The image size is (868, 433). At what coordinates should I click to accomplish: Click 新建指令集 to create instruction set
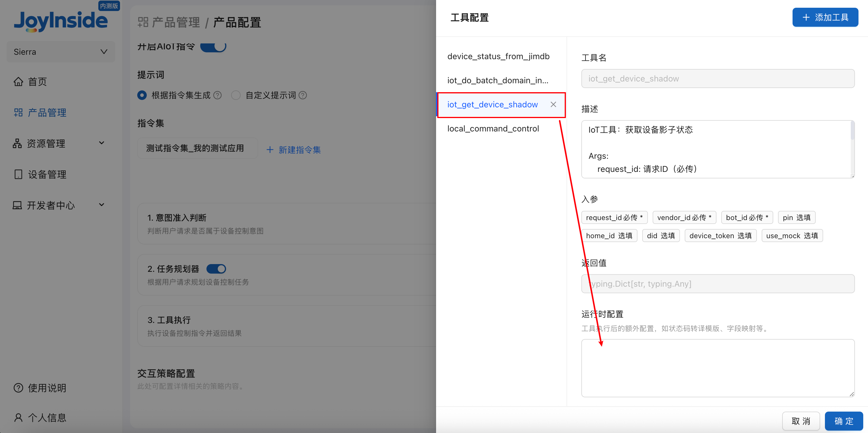[x=293, y=150]
